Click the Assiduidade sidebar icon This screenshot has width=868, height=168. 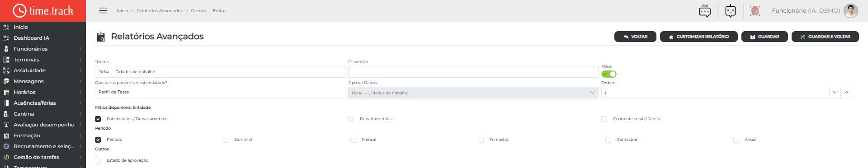(x=6, y=70)
